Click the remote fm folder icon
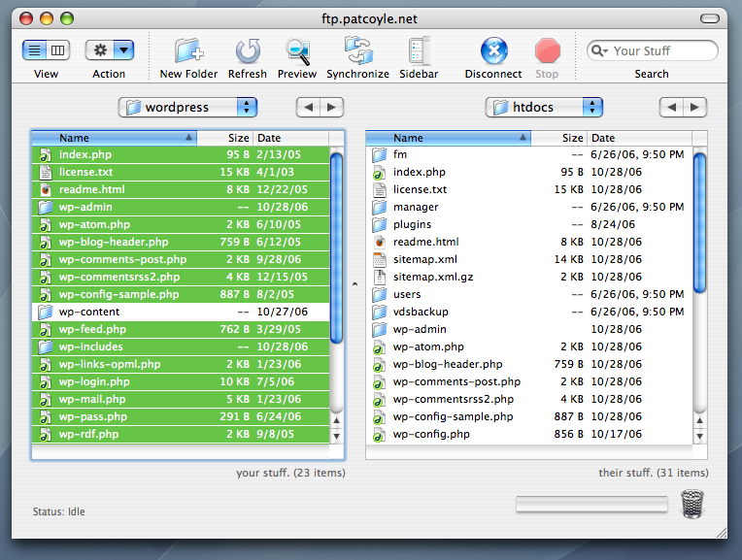The height and width of the screenshot is (560, 742). point(380,154)
